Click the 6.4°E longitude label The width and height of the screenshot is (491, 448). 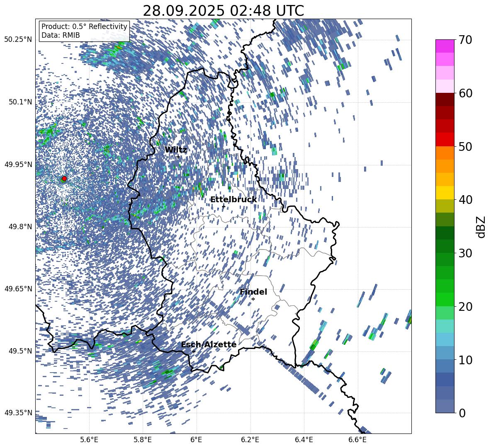(304, 440)
